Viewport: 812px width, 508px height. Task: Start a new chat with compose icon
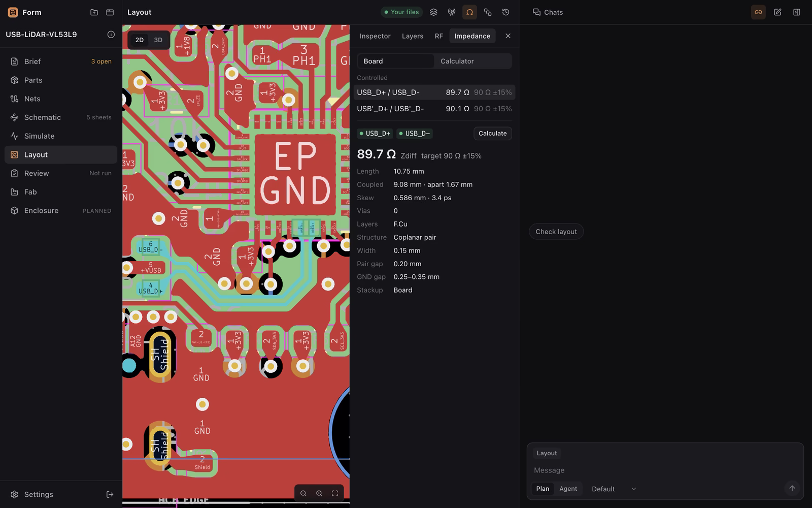pos(777,12)
